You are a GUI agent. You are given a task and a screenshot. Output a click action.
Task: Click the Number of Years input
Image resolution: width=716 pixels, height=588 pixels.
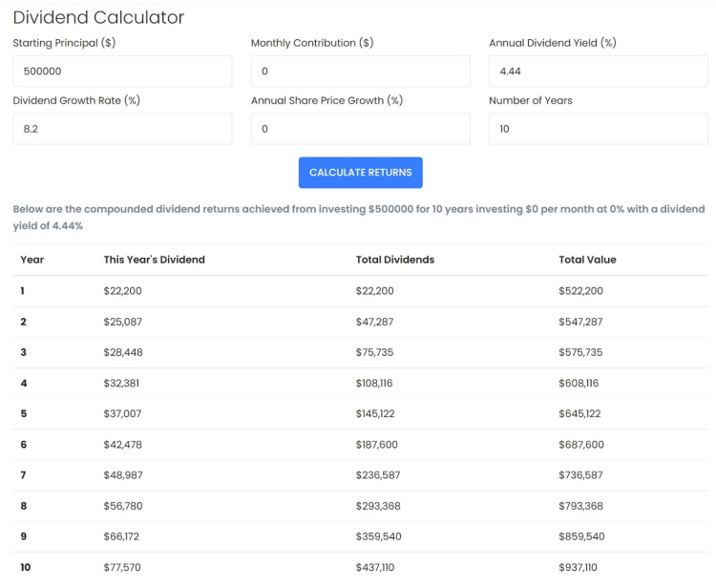coord(599,129)
